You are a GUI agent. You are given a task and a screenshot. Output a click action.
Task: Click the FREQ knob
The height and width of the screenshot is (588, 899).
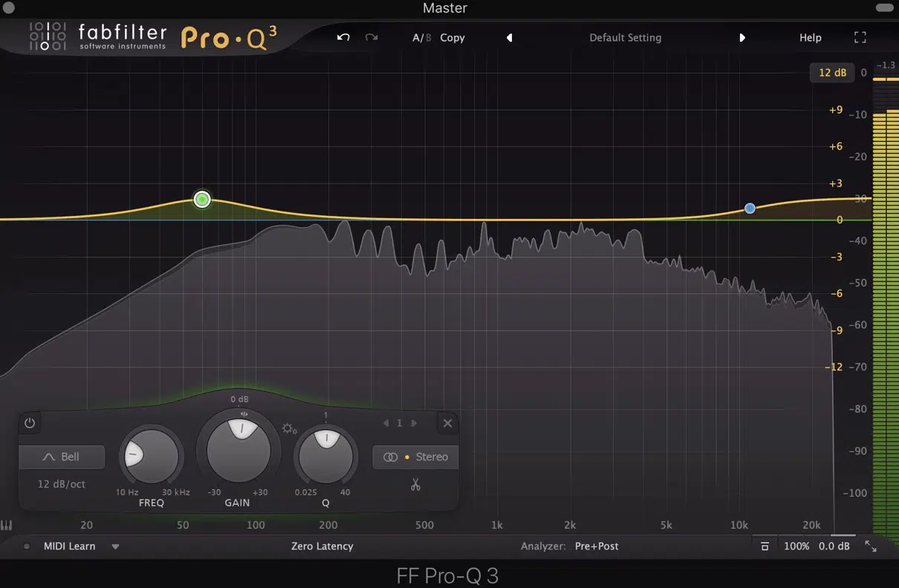[151, 455]
